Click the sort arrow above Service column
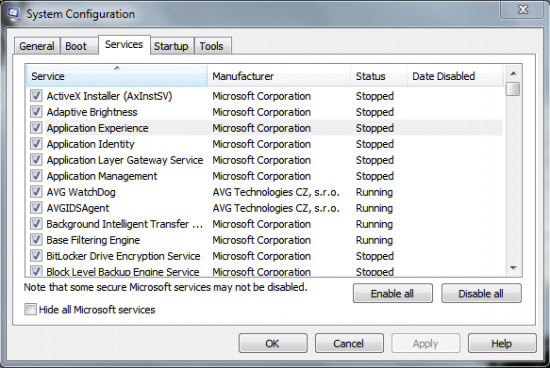 117,68
